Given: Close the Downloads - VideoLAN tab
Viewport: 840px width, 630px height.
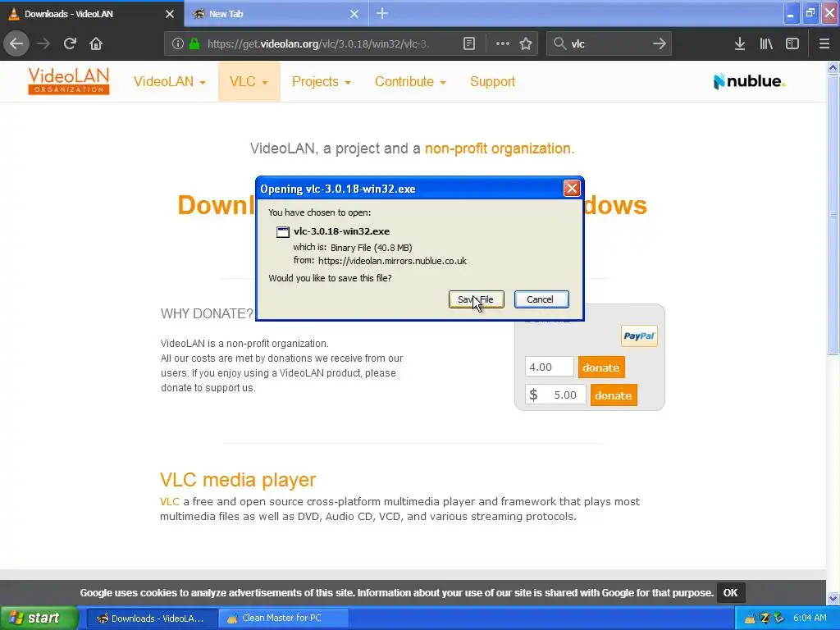Looking at the screenshot, I should (170, 14).
